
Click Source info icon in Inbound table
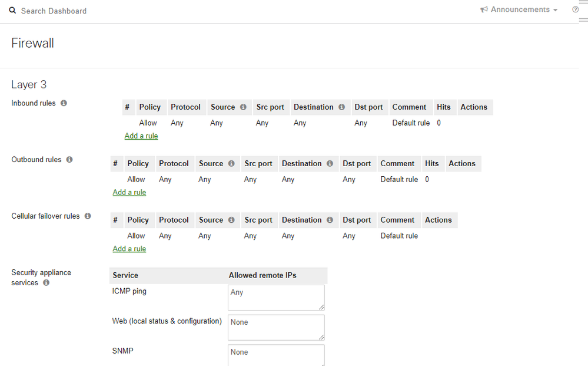click(243, 107)
